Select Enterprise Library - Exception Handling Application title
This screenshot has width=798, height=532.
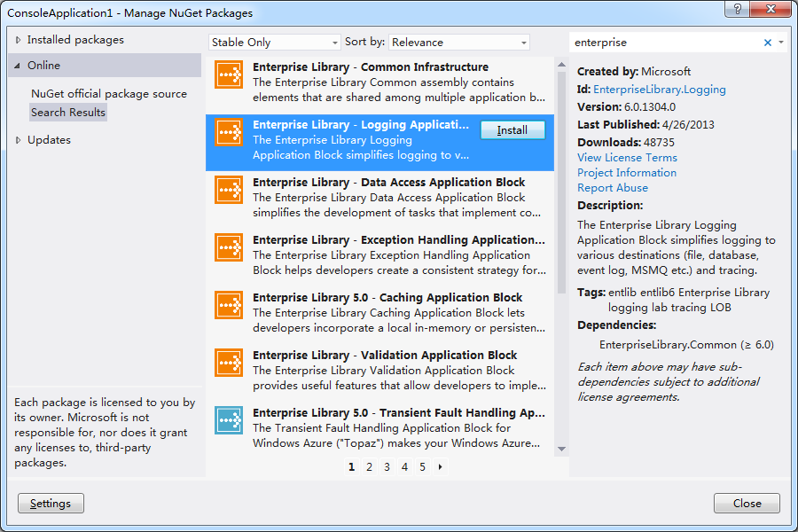point(399,239)
